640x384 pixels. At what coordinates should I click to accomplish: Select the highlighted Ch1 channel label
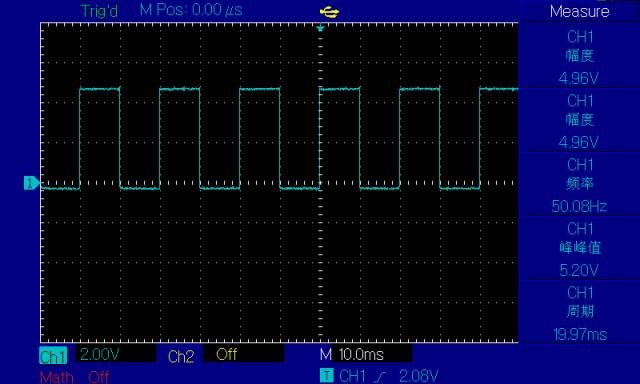point(53,356)
